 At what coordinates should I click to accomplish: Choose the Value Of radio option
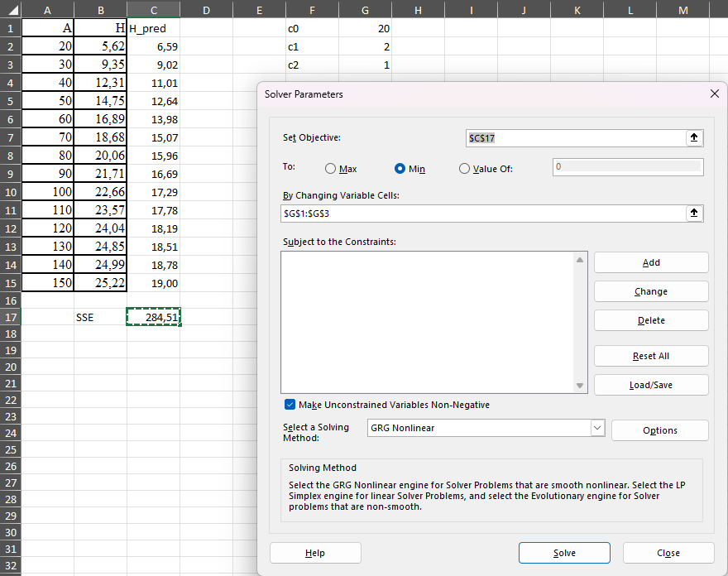464,169
